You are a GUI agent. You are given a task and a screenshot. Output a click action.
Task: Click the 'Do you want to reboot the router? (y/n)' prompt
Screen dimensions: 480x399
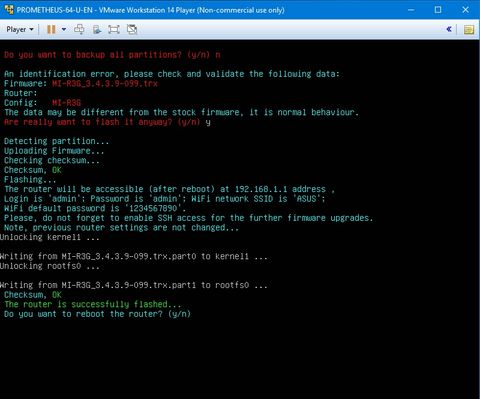97,314
